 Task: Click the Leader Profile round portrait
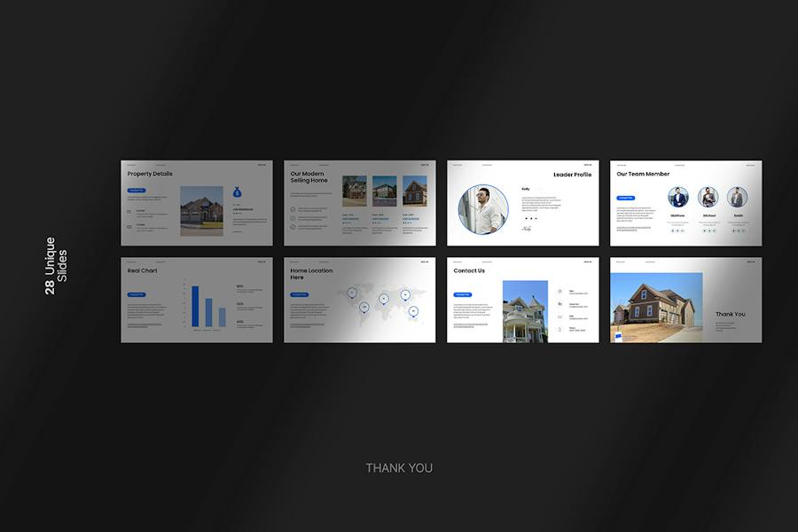[483, 209]
